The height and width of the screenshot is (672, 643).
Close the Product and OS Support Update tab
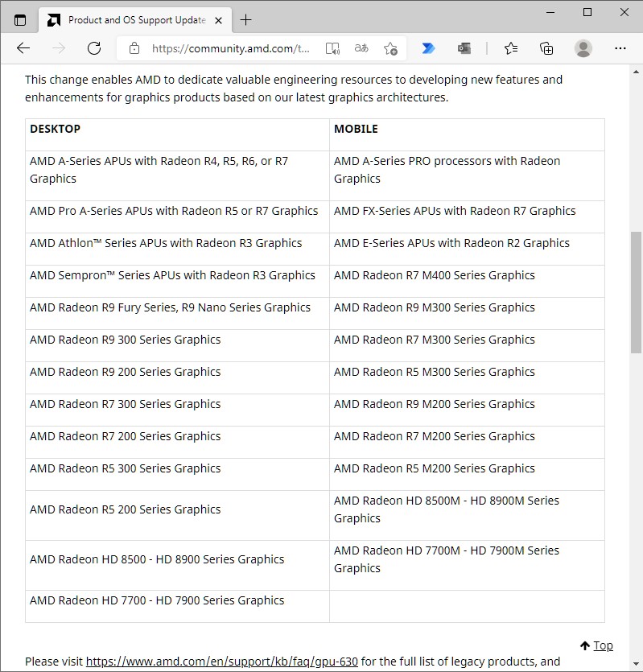click(218, 20)
